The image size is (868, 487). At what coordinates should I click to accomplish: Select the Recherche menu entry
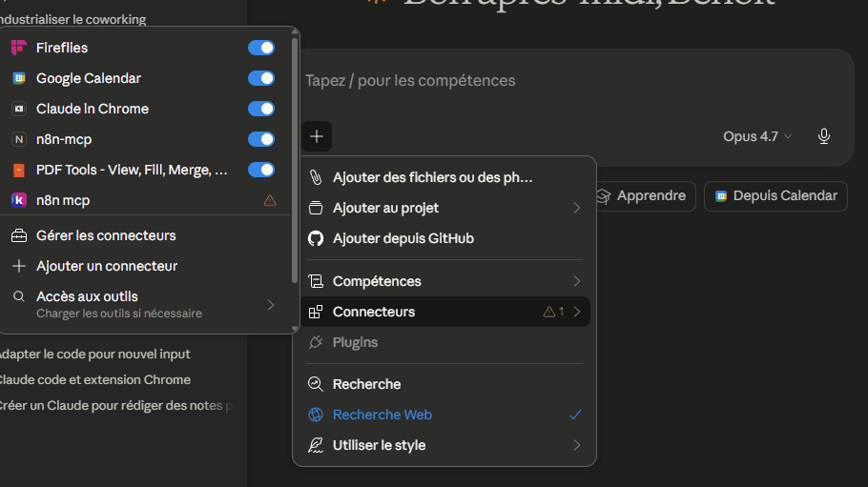pos(444,384)
